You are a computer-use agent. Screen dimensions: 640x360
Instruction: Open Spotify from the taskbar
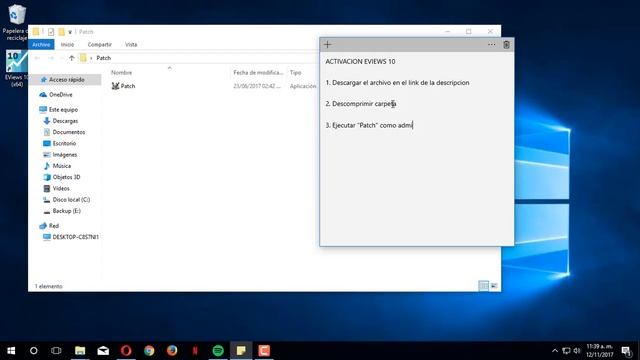tap(218, 351)
